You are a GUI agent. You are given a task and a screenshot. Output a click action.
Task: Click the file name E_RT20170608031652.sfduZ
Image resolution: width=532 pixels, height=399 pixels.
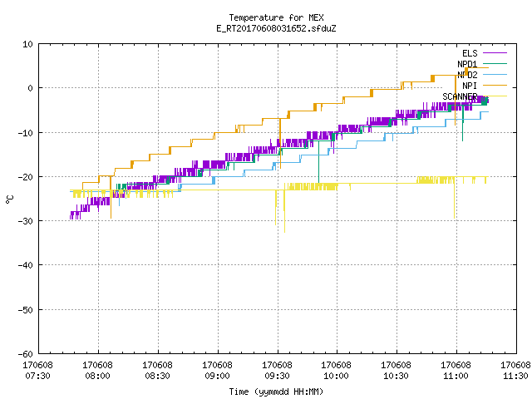tap(276, 28)
